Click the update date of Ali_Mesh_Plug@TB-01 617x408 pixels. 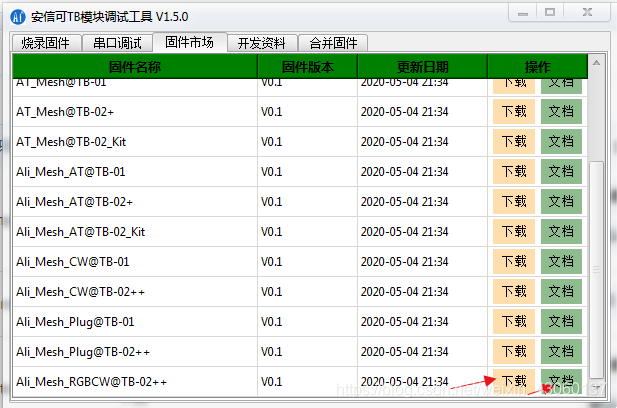click(405, 322)
